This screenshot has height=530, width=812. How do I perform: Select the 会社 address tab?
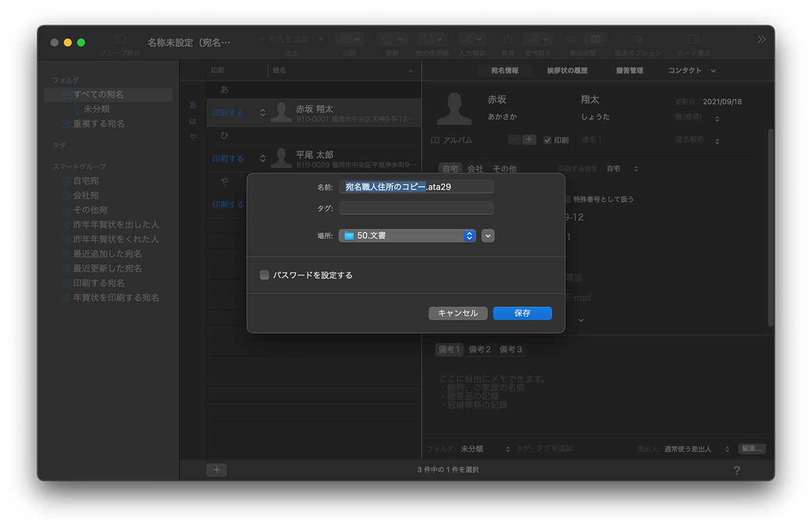tap(475, 169)
